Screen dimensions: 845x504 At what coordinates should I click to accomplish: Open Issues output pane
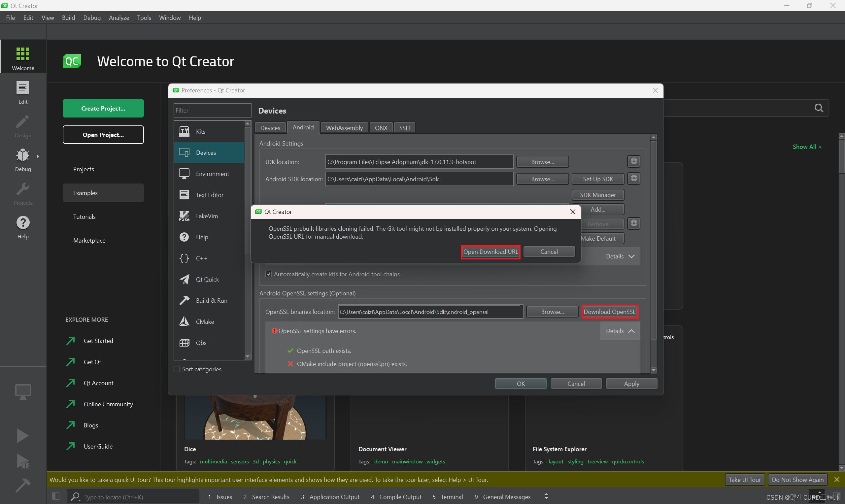220,497
